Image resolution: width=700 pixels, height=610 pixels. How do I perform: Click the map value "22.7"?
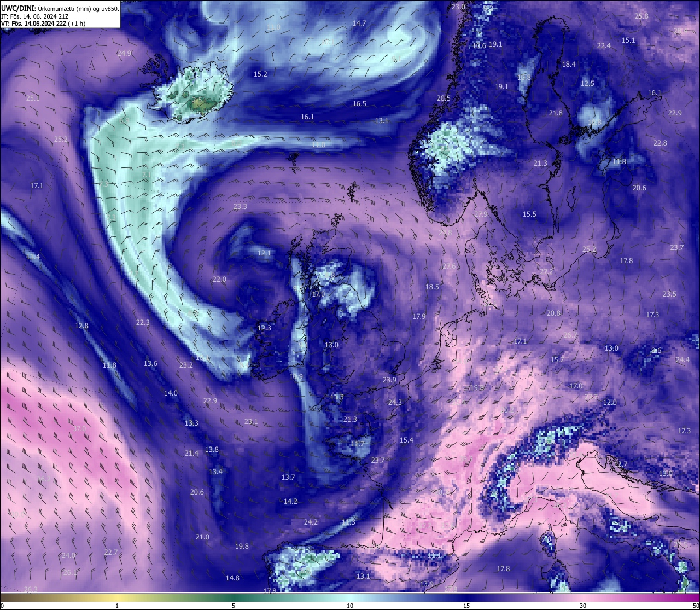[111, 552]
